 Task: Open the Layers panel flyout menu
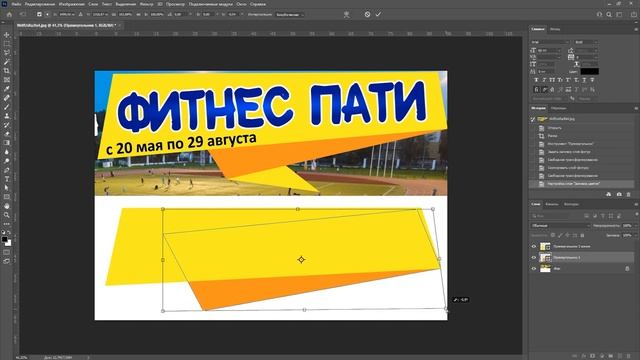(636, 204)
